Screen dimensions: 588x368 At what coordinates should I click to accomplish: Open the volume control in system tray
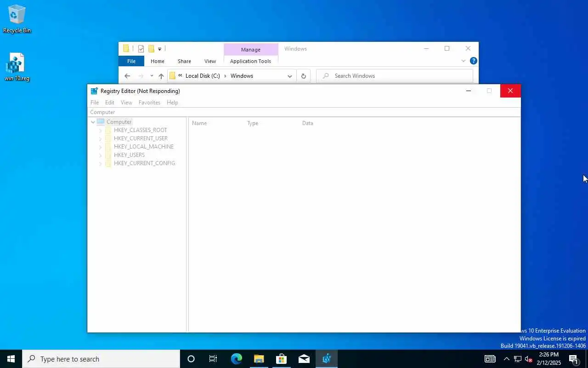click(x=529, y=359)
